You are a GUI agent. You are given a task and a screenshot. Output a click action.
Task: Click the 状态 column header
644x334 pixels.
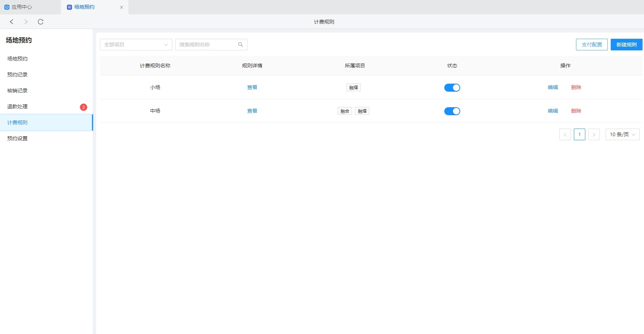tap(452, 66)
